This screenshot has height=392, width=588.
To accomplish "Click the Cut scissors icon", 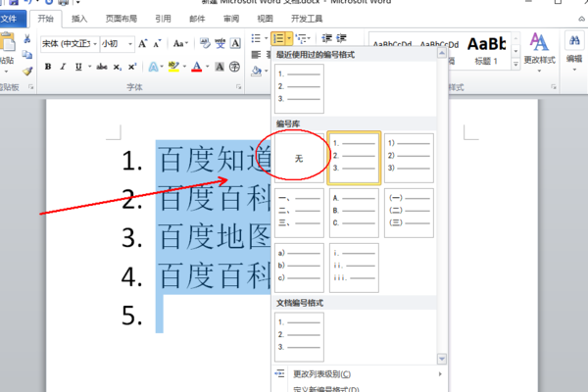I will tap(27, 38).
